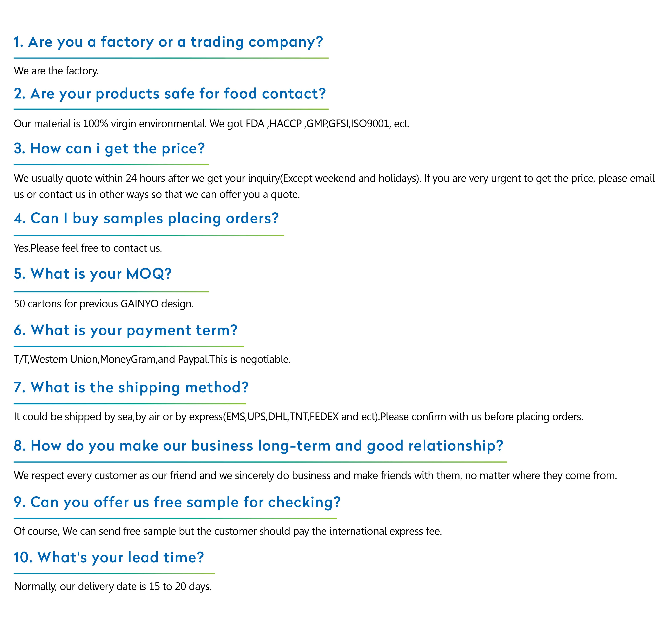Click the paragraph about quoting within 24 hours
The height and width of the screenshot is (627, 672).
[x=334, y=186]
